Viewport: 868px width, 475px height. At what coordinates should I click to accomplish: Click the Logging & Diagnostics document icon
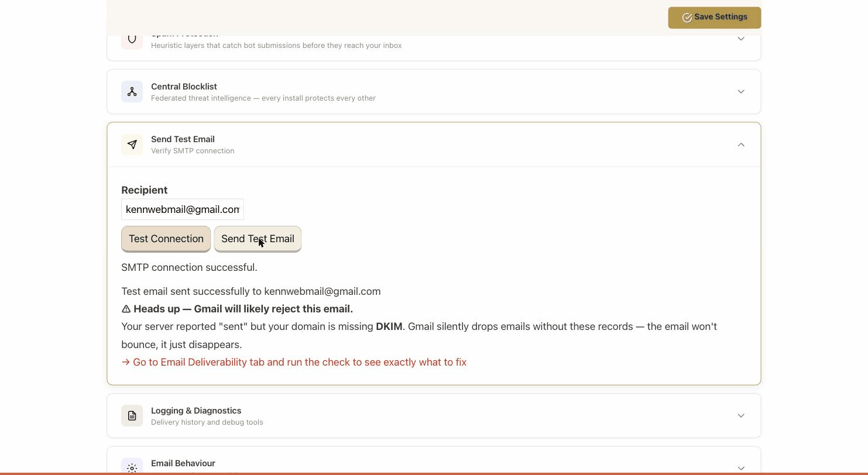click(x=132, y=416)
